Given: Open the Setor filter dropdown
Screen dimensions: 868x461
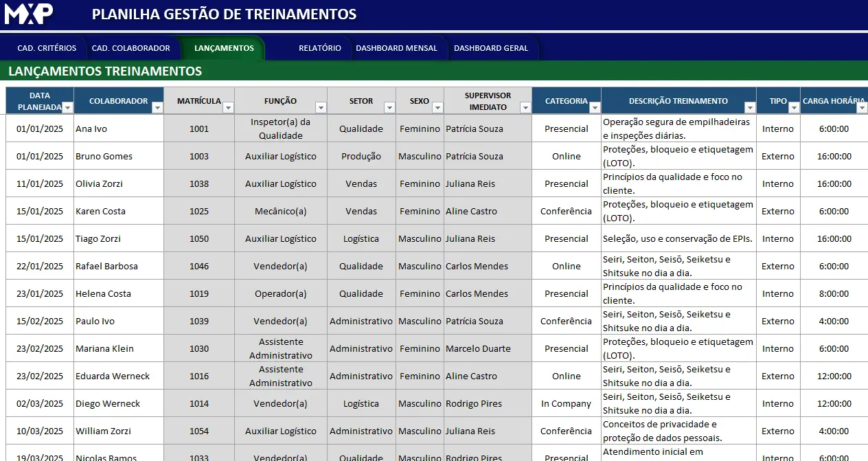Looking at the screenshot, I should (x=389, y=107).
